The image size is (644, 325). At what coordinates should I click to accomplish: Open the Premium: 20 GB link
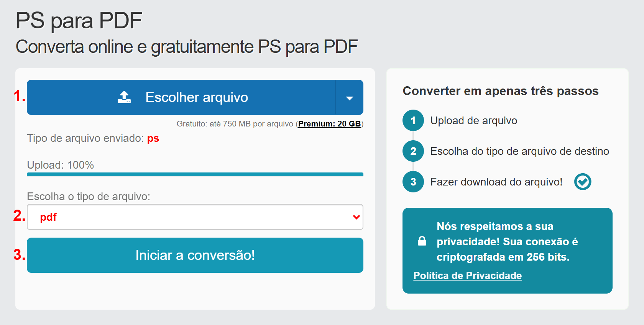pyautogui.click(x=329, y=124)
